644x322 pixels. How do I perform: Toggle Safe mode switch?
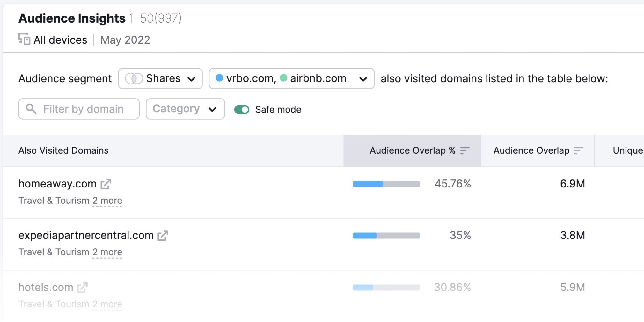pyautogui.click(x=242, y=110)
